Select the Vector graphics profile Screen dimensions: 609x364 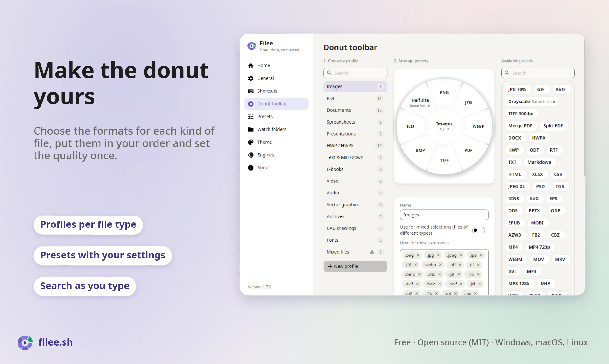(x=355, y=205)
